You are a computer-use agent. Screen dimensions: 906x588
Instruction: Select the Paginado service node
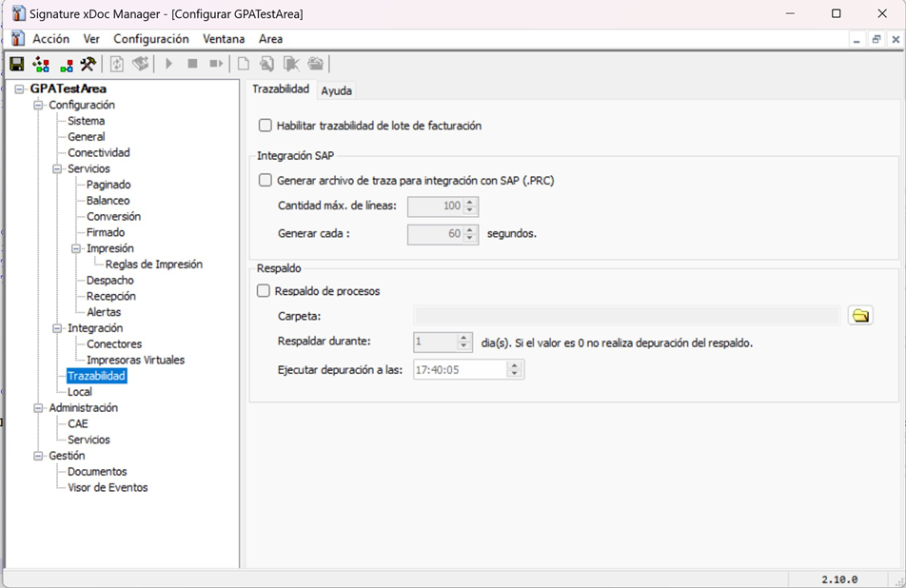point(108,185)
